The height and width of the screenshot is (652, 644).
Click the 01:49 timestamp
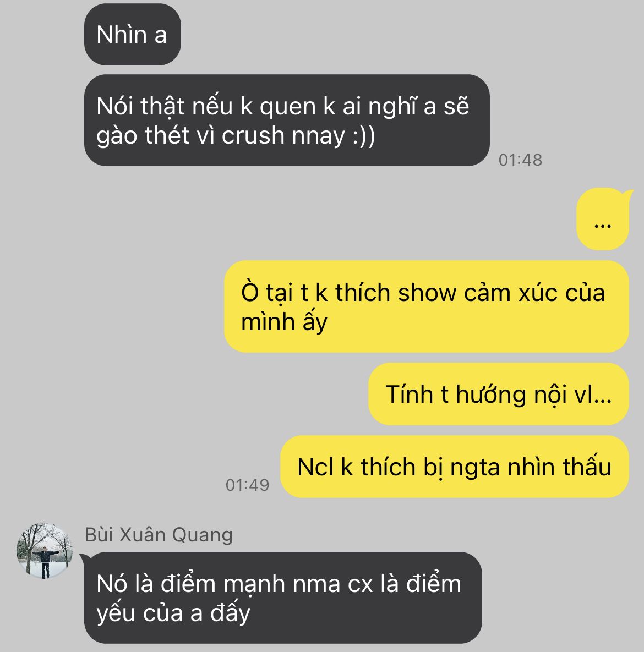(x=247, y=485)
